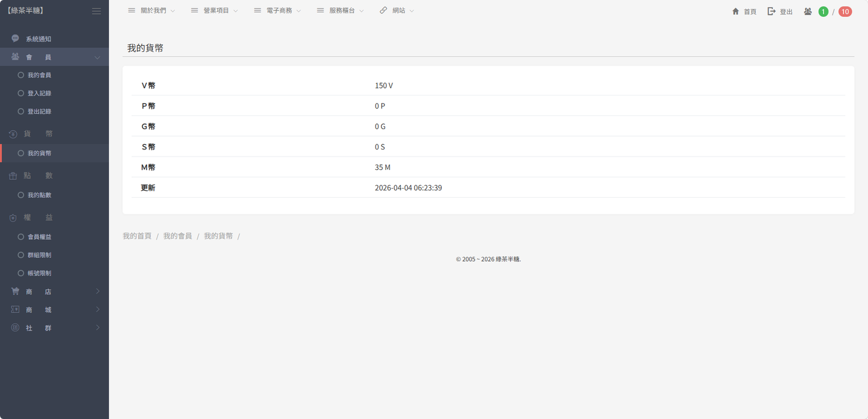Screen dimensions: 868x419
Task: Click the 商城 ticket icon in sidebar
Action: click(15, 310)
